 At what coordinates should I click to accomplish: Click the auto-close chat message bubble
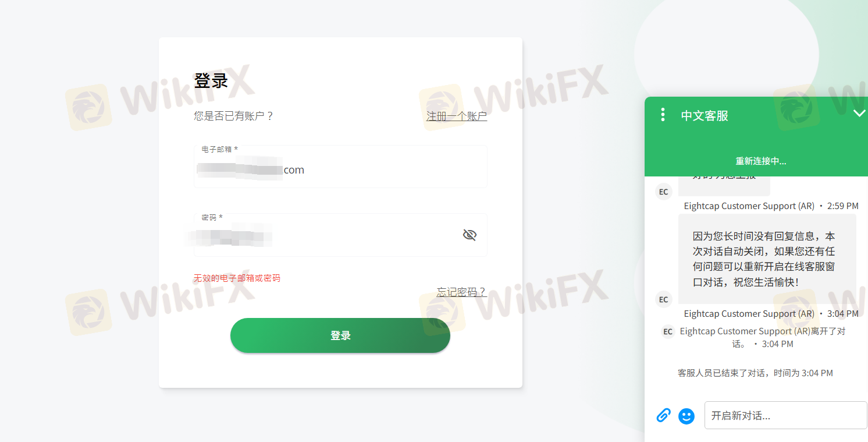767,259
